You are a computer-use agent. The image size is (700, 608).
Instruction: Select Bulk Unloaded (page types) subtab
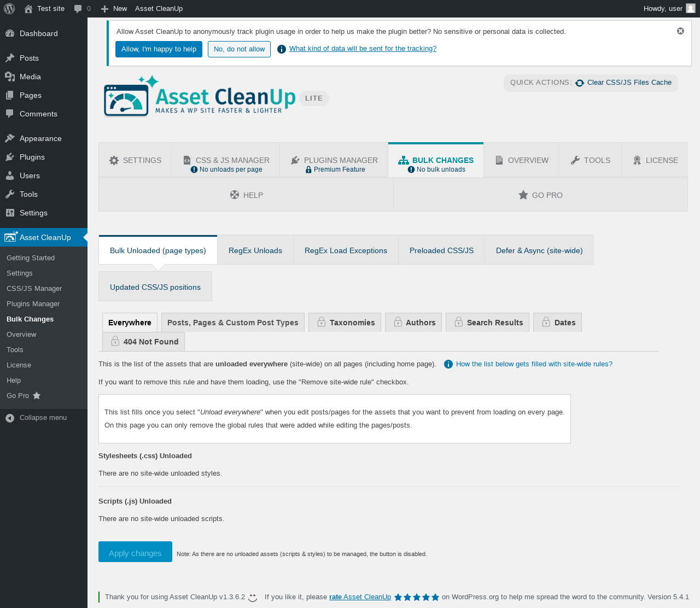158,250
